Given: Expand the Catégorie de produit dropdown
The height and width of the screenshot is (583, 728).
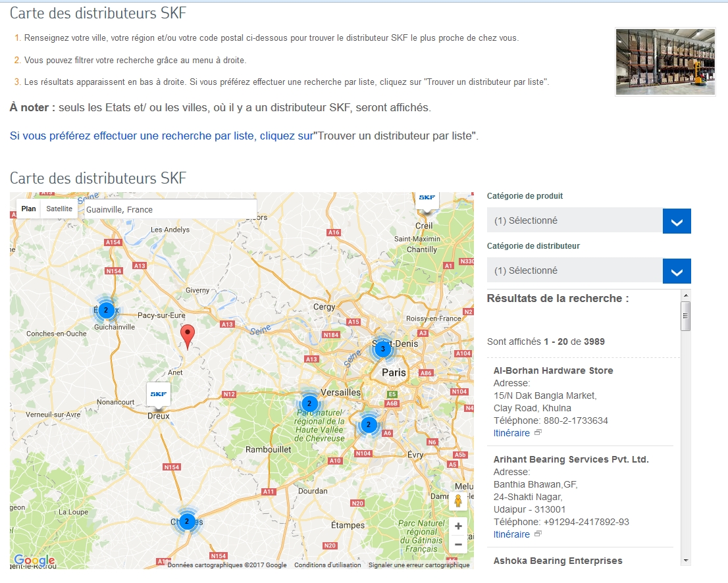Looking at the screenshot, I should tap(677, 221).
